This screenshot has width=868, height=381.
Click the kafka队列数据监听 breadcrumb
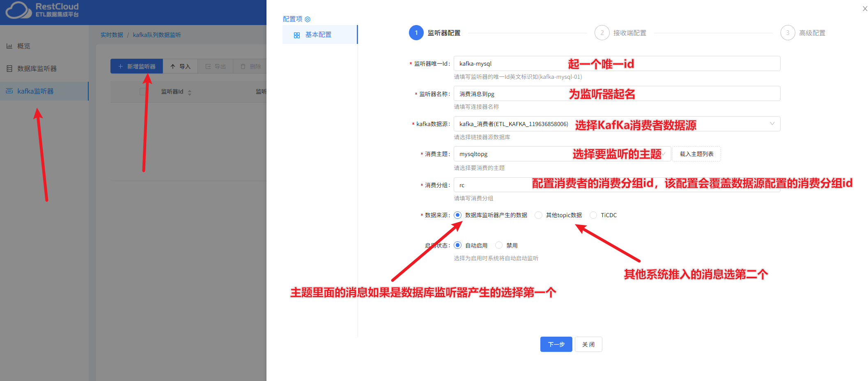(157, 35)
